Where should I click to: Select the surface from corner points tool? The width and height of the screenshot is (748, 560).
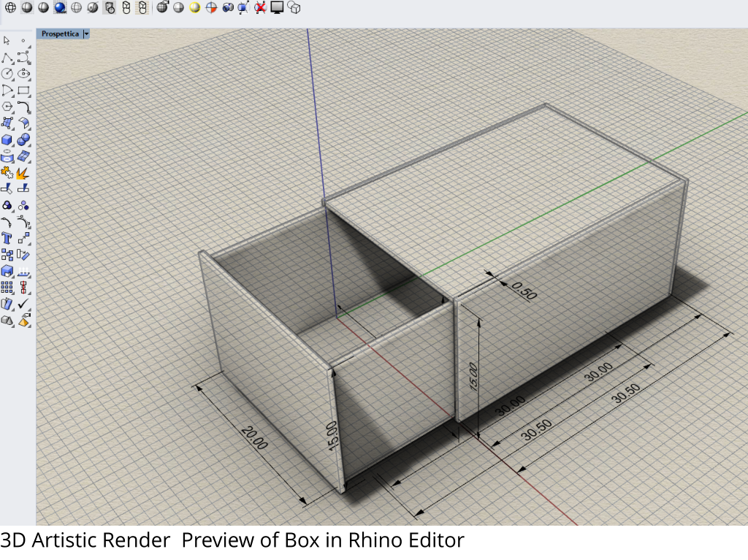pyautogui.click(x=7, y=123)
